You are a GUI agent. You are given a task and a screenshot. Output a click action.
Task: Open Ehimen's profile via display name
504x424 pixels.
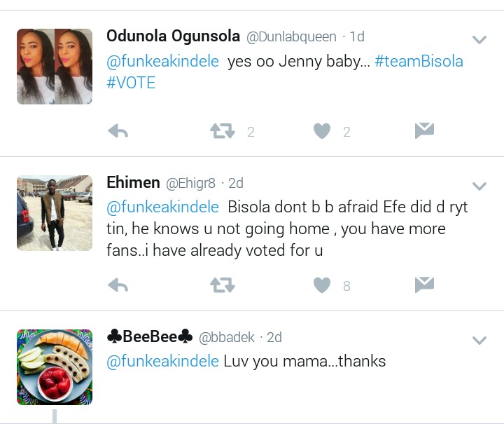click(x=133, y=182)
